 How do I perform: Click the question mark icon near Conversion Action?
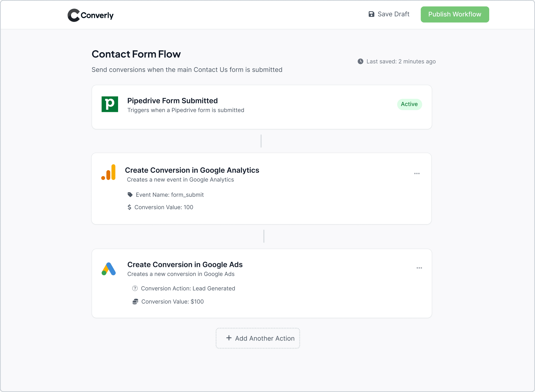pos(135,288)
